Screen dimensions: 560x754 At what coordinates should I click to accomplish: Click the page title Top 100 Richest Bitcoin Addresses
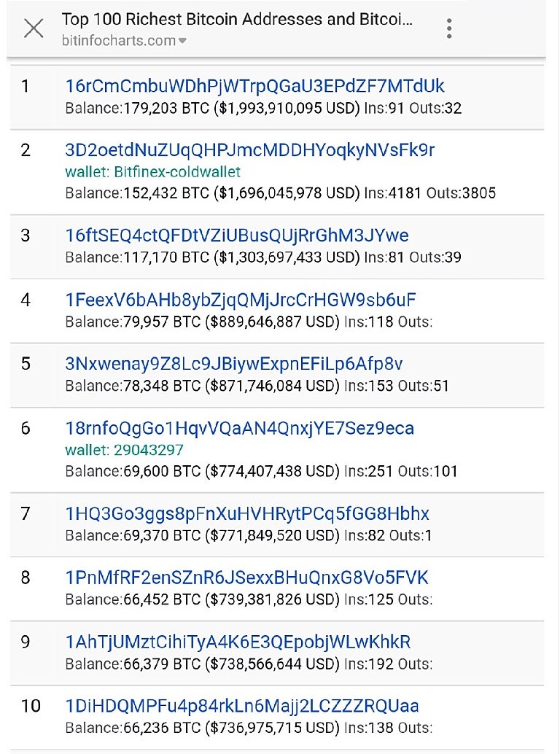pos(237,20)
